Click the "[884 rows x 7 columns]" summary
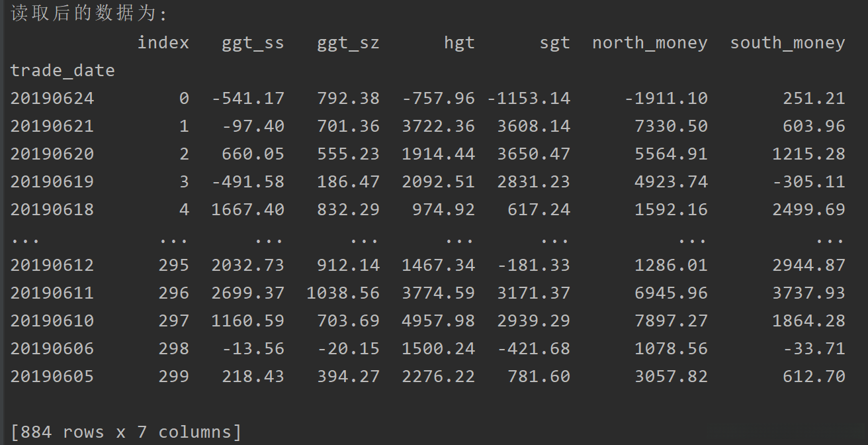Image resolution: width=868 pixels, height=445 pixels. click(126, 432)
